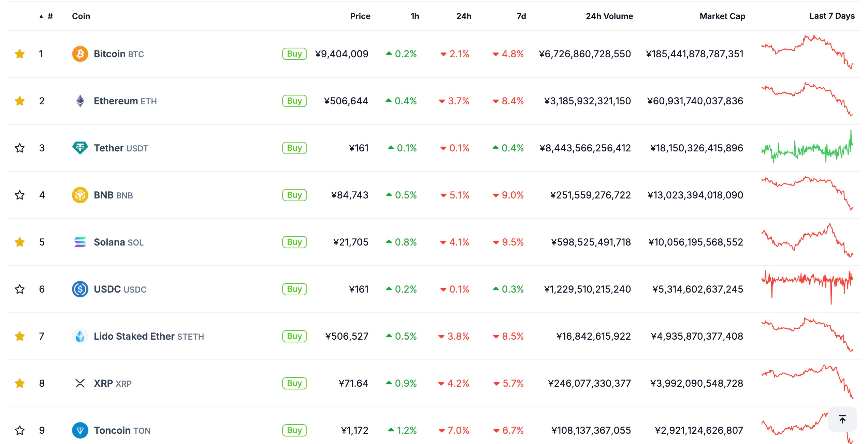Viewport: 868px width, 444px height.
Task: Click Buy button for USDC
Action: (x=294, y=289)
